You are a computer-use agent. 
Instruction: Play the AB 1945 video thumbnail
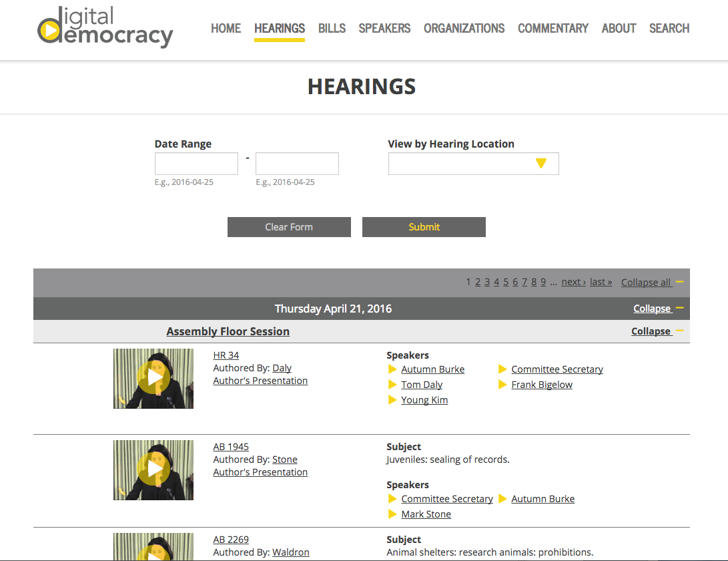pos(153,470)
